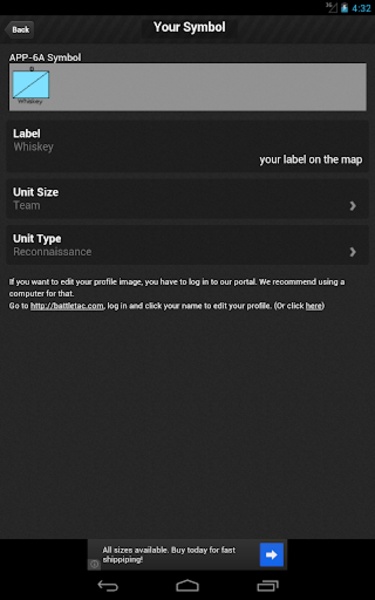
Task: Tap the blue ad arrow button
Action: tap(272, 554)
